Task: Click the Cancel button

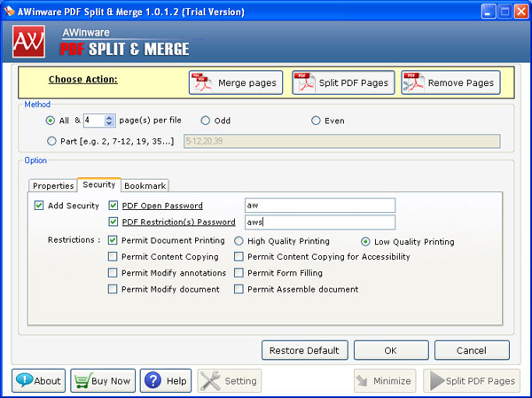Action: coord(472,350)
